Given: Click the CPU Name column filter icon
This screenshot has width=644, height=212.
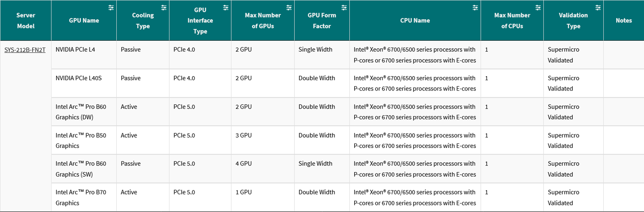Looking at the screenshot, I should point(475,8).
